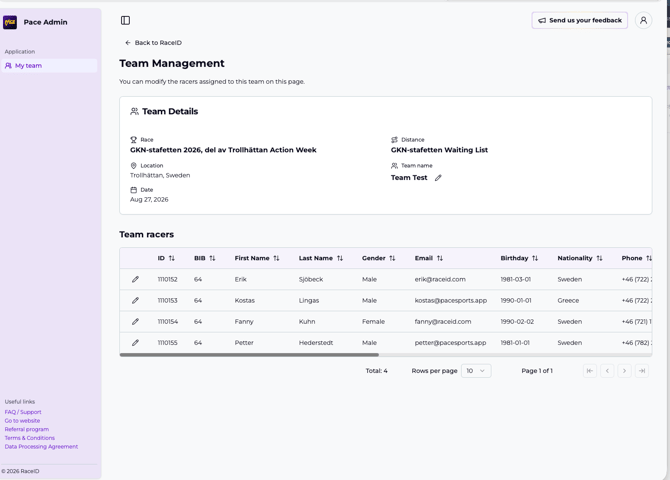The image size is (670, 480).
Task: Open Rows per page dropdown
Action: coord(476,371)
